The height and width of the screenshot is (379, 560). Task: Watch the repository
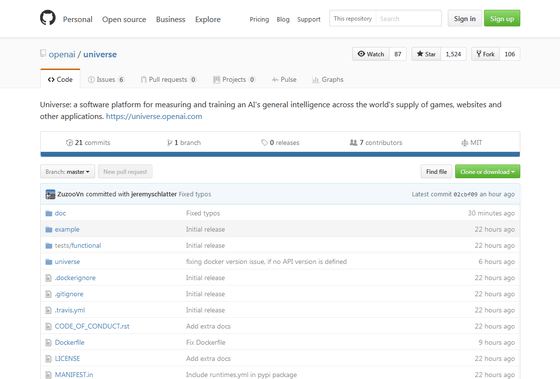[x=371, y=54]
